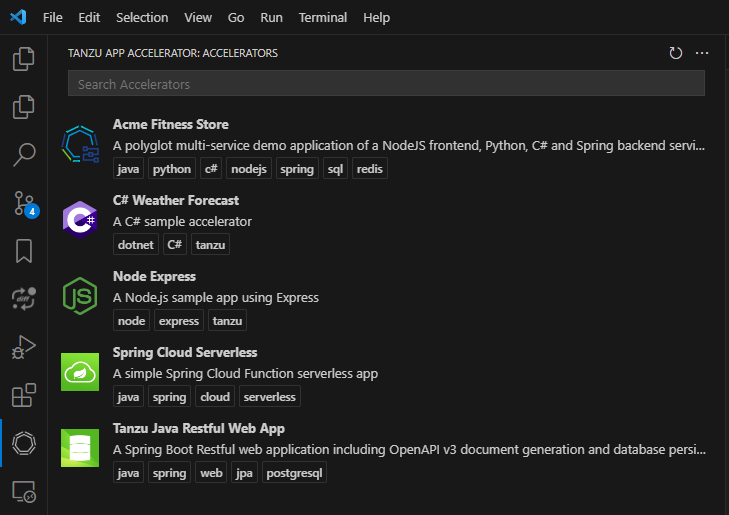Click the 'A polyglot multi-service demo application' description
The image size is (729, 515).
tap(409, 145)
